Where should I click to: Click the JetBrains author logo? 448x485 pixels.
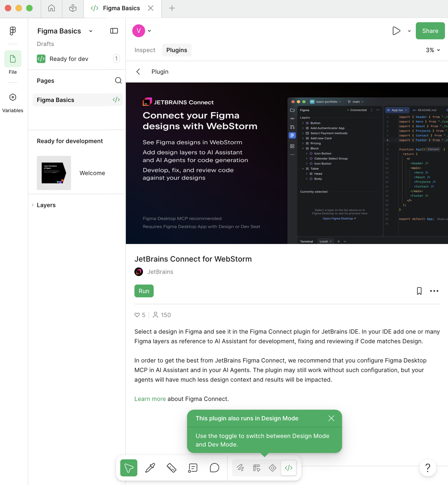[139, 272]
